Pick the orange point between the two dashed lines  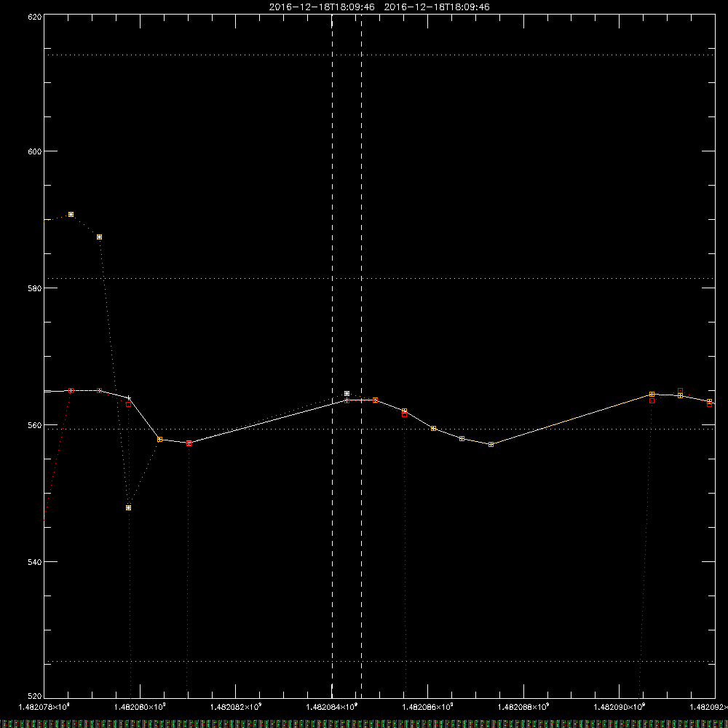pos(347,394)
